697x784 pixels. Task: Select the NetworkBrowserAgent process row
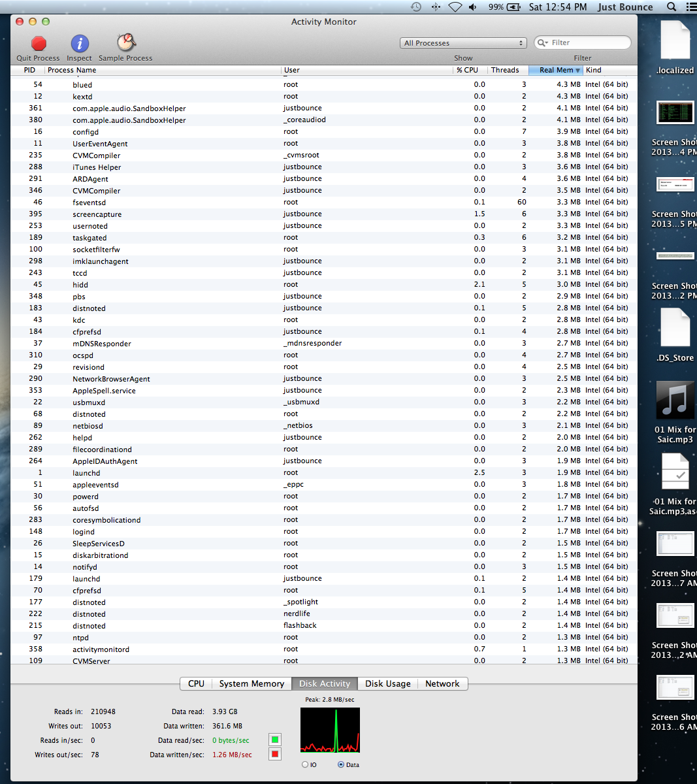(x=323, y=378)
